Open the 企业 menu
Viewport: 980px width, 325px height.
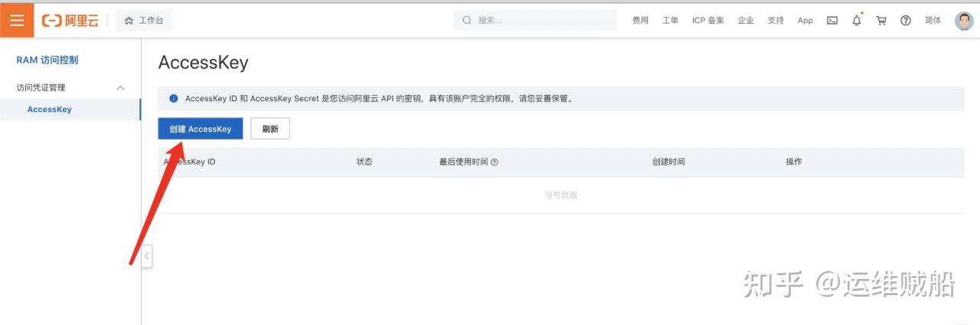(746, 21)
